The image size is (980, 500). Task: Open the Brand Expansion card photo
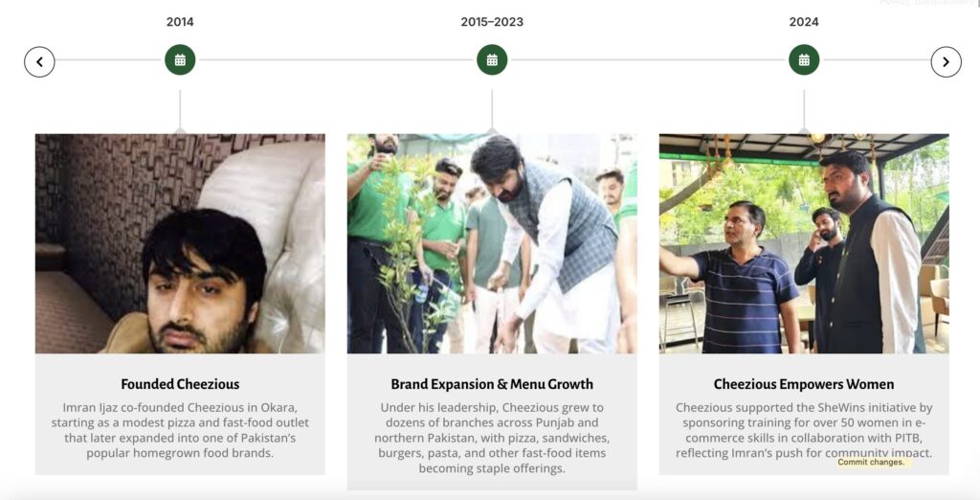tap(492, 243)
